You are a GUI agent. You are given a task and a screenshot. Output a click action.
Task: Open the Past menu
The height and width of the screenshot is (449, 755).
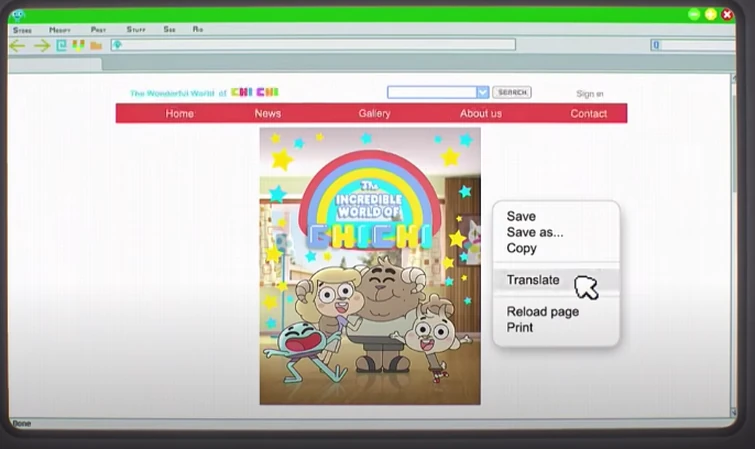coord(98,29)
